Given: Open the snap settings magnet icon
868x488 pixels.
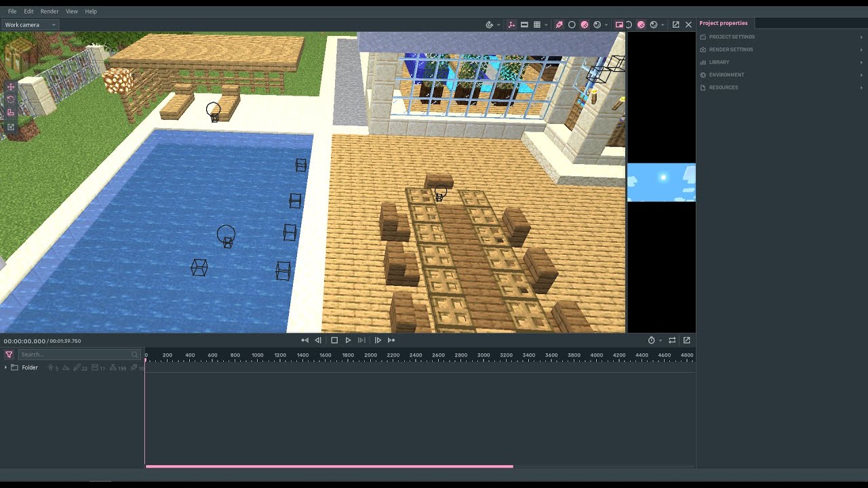Looking at the screenshot, I should pyautogui.click(x=489, y=24).
